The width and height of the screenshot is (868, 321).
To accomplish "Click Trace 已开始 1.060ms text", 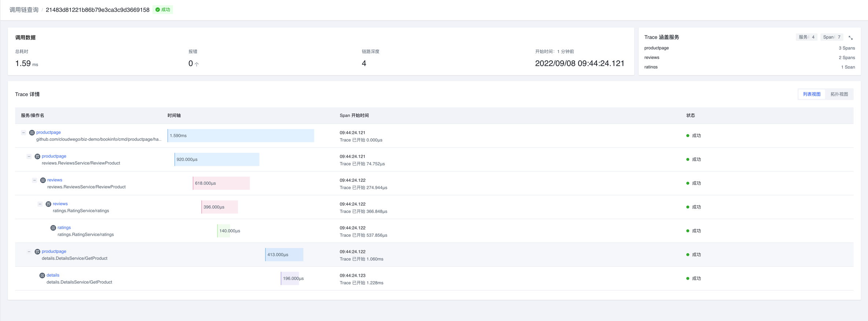I will click(361, 259).
